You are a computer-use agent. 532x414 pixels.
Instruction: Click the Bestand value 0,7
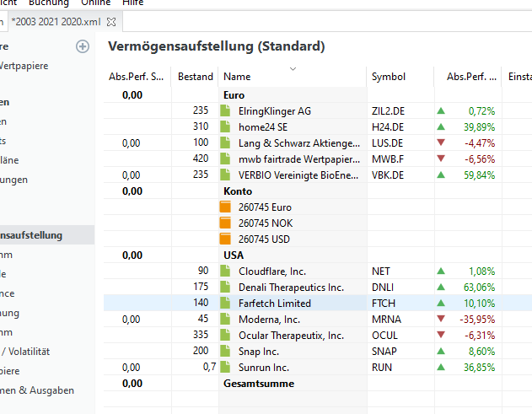point(210,367)
